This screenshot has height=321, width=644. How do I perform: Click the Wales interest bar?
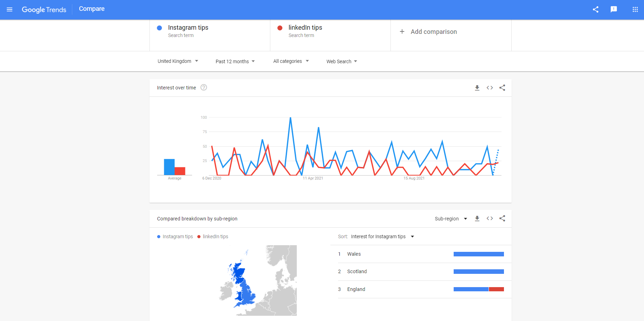pos(479,254)
